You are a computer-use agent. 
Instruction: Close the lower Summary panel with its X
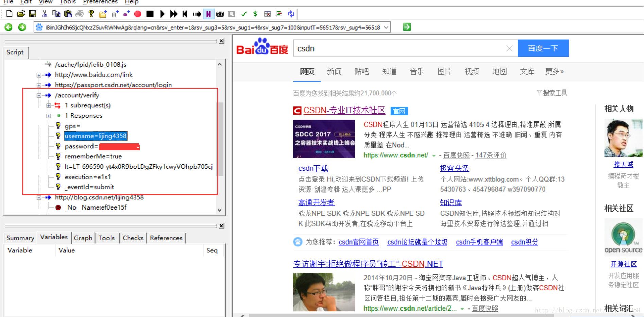pyautogui.click(x=222, y=226)
